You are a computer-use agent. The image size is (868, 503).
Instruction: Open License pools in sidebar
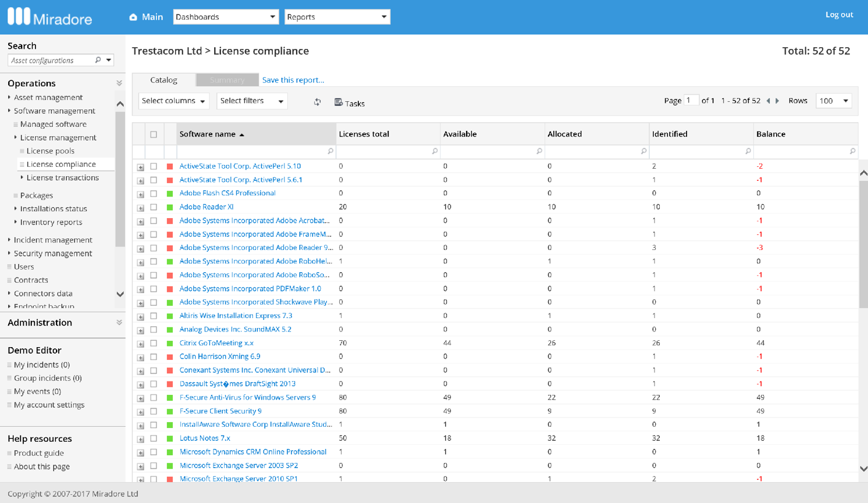coord(51,151)
